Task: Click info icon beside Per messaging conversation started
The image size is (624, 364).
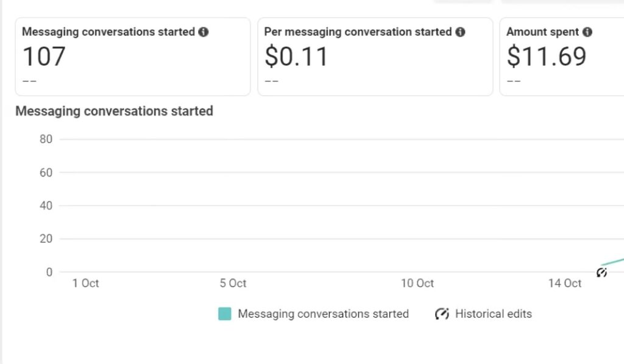Action: (461, 32)
